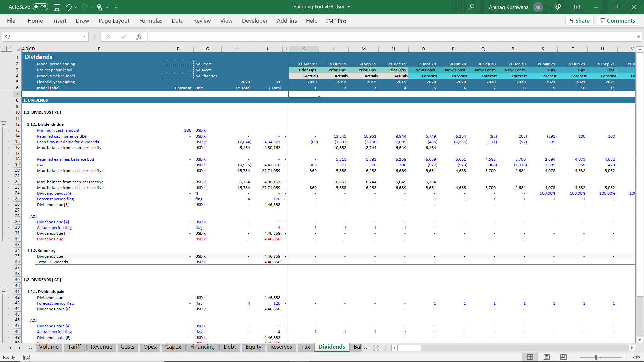Viewport: 644px width, 362px height.
Task: Click the zoom slider handle
Action: [596, 357]
